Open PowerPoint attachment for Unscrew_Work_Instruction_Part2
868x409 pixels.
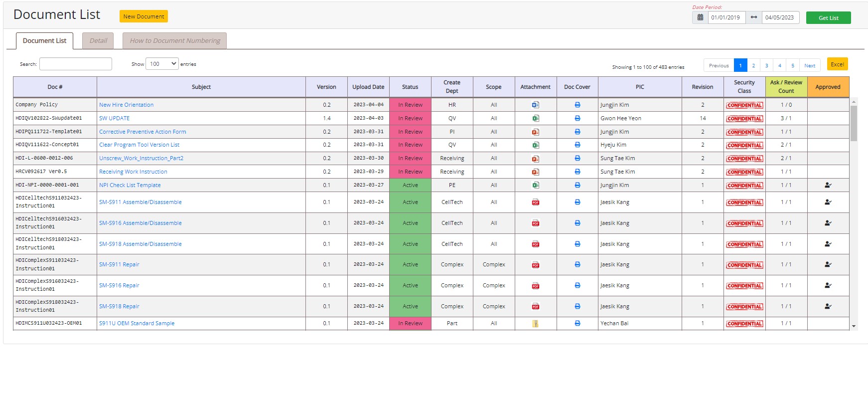point(535,159)
